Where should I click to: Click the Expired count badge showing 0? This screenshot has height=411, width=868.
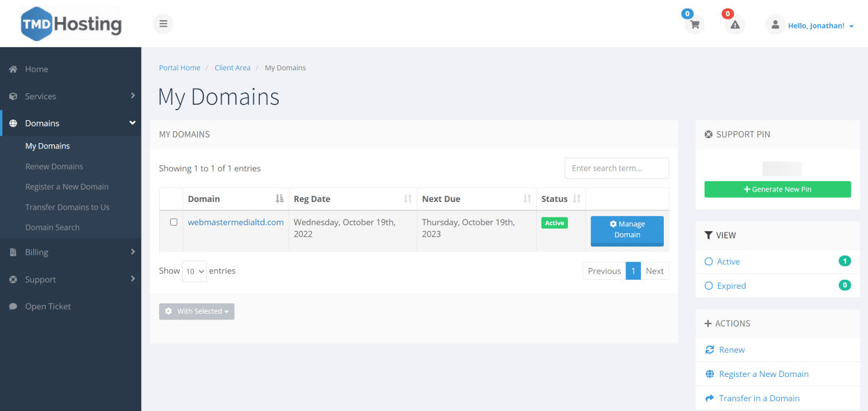click(x=844, y=285)
